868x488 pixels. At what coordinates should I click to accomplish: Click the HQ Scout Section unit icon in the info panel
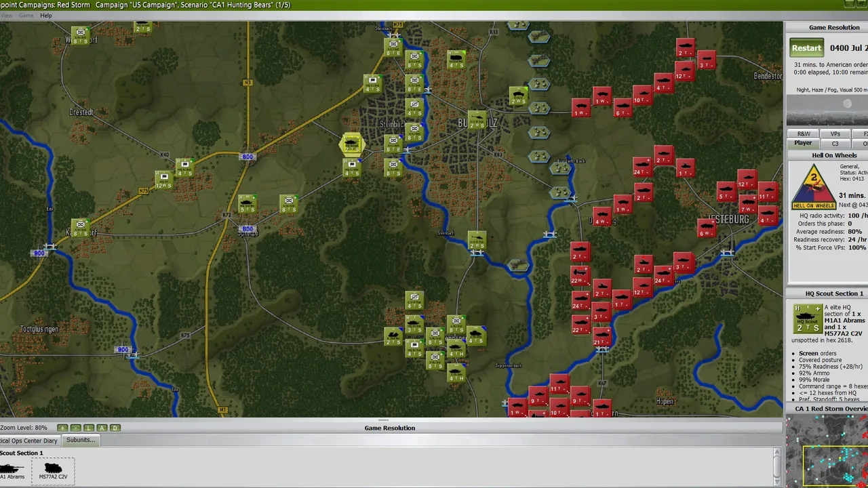pos(807,319)
